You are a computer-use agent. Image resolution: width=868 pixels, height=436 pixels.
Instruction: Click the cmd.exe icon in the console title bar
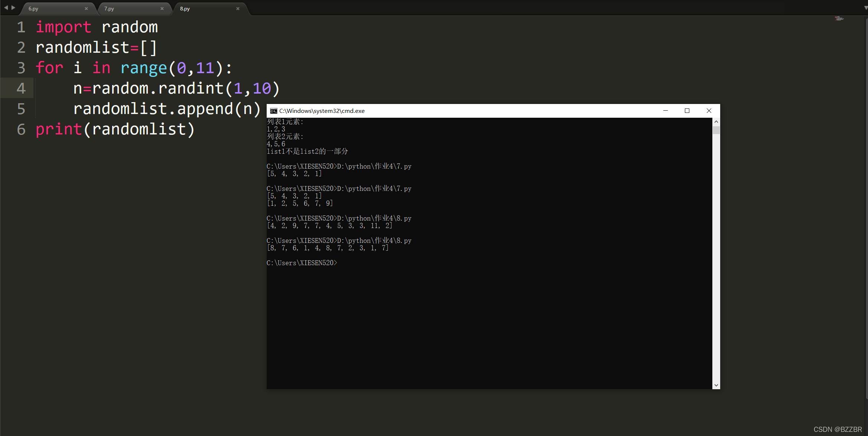tap(273, 111)
